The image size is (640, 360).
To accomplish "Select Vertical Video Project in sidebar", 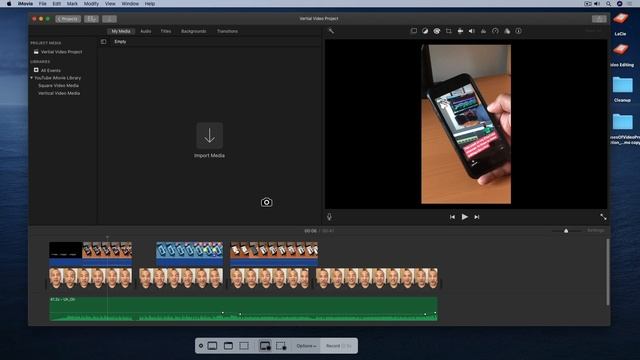I will 61,52.
